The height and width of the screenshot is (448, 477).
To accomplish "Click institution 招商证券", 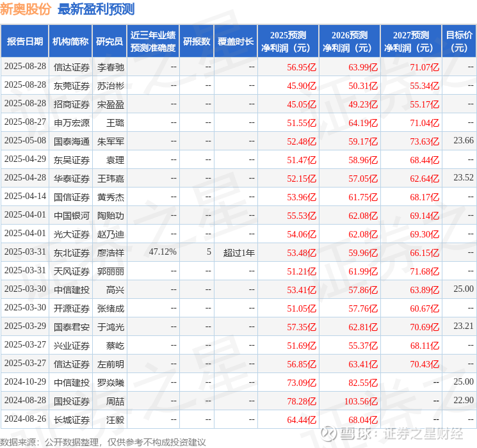I will coord(72,104).
